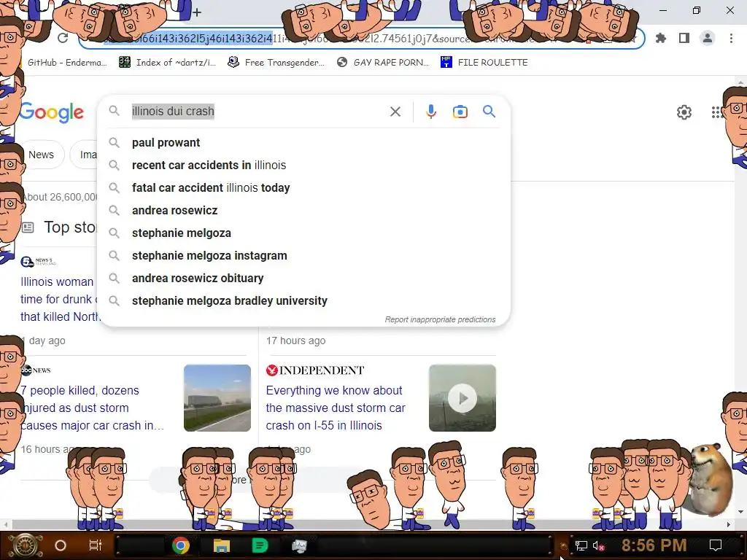Search by image with the camera icon
747x560 pixels.
coord(460,112)
